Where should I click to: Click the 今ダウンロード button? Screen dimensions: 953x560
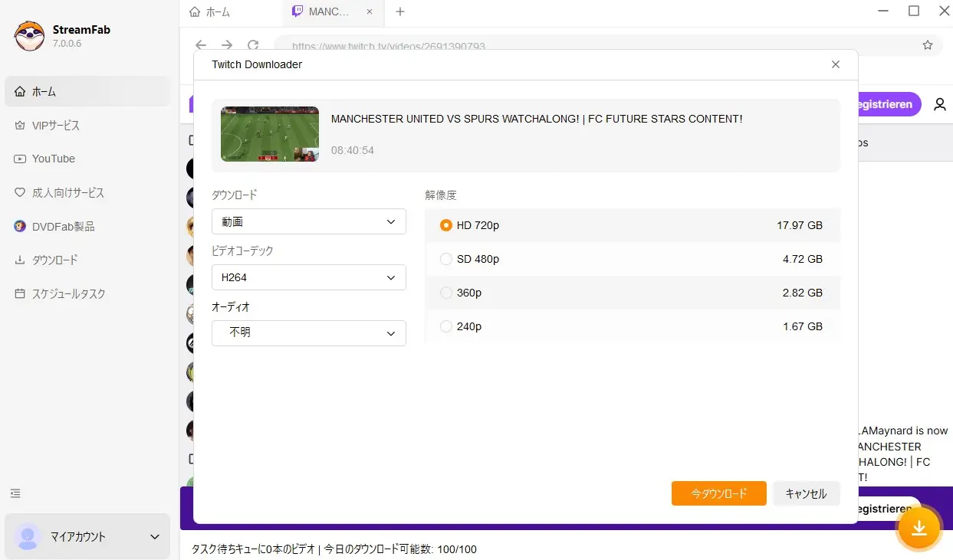(719, 493)
